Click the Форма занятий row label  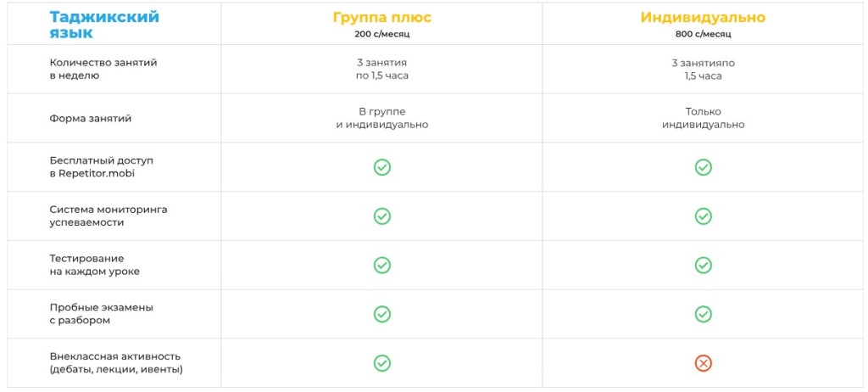pos(91,119)
